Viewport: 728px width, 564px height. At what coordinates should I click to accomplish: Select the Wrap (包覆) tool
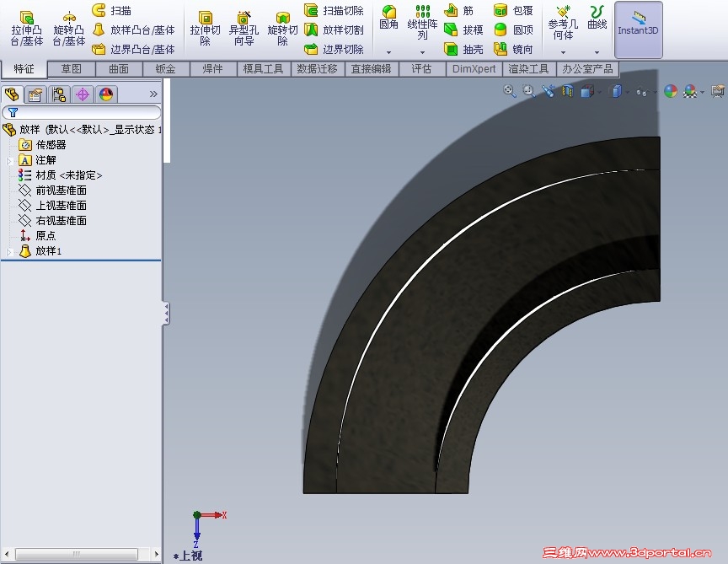[x=513, y=10]
